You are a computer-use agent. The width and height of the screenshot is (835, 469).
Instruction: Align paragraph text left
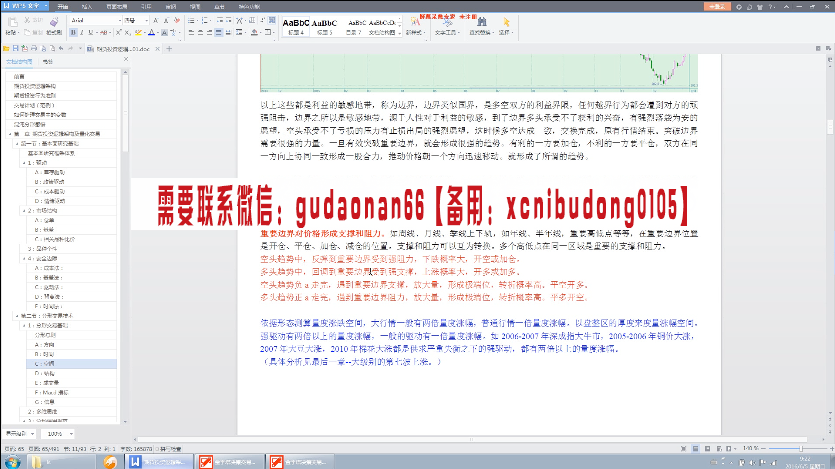click(x=191, y=32)
